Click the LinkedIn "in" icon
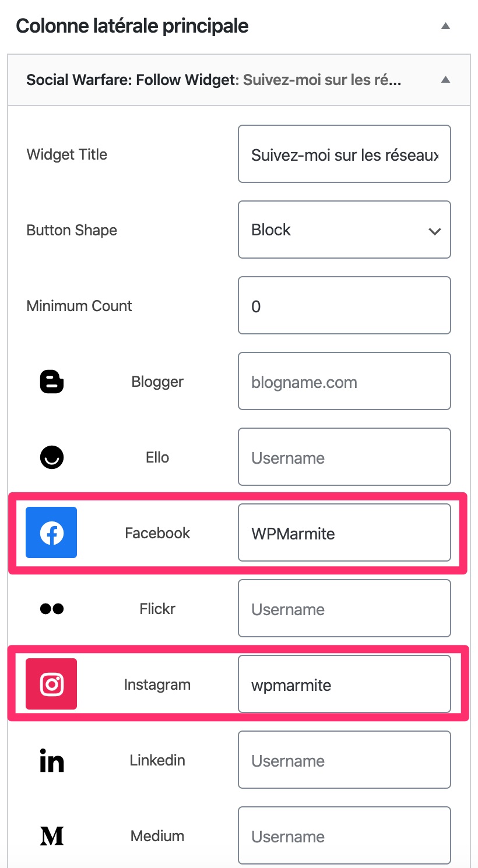Screen dimensions: 478x868 pos(51,761)
